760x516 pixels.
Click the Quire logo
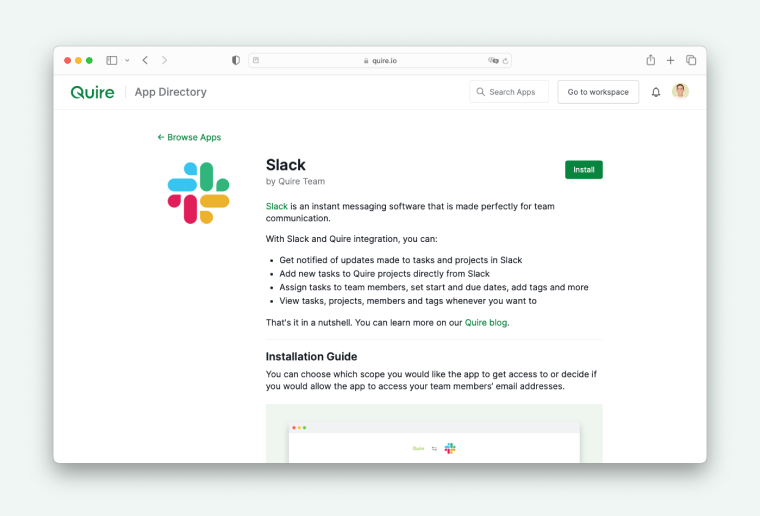[x=93, y=92]
